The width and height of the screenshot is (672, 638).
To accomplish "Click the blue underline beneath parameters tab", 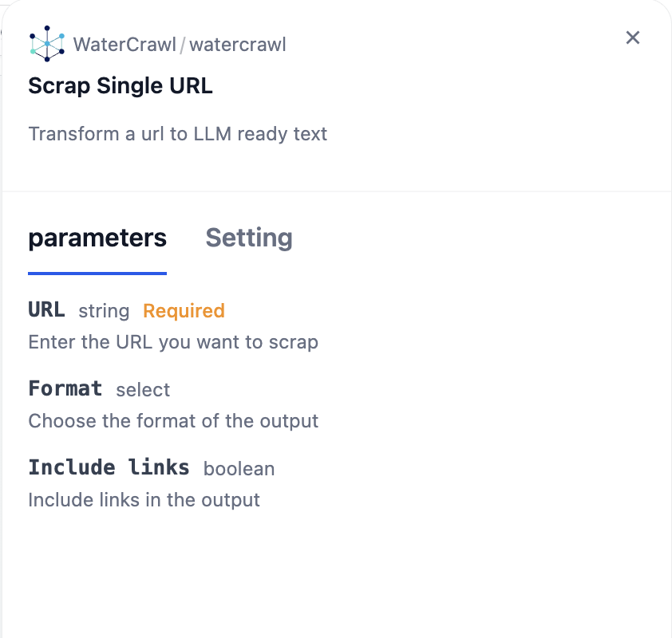I will (97, 274).
